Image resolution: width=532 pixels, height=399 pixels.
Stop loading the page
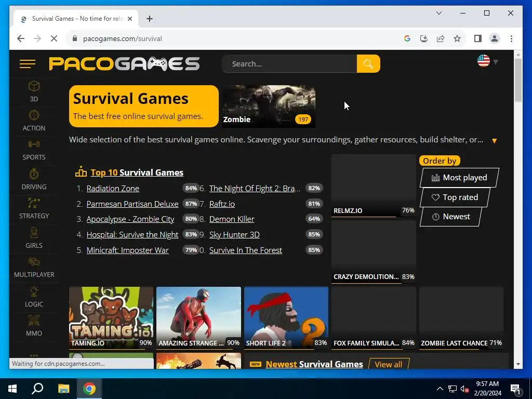[54, 38]
